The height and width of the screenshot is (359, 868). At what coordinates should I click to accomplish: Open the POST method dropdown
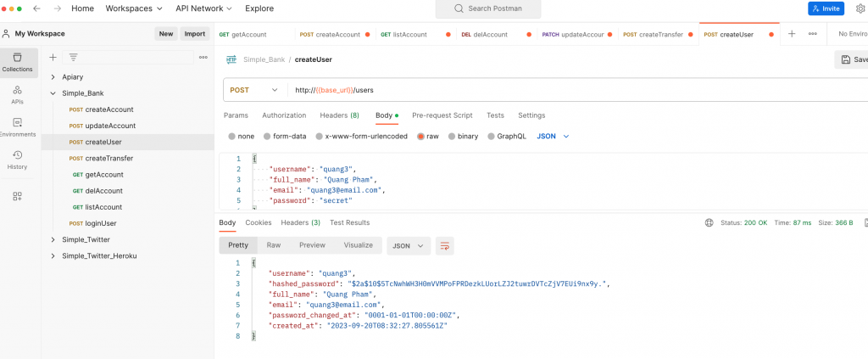tap(253, 90)
